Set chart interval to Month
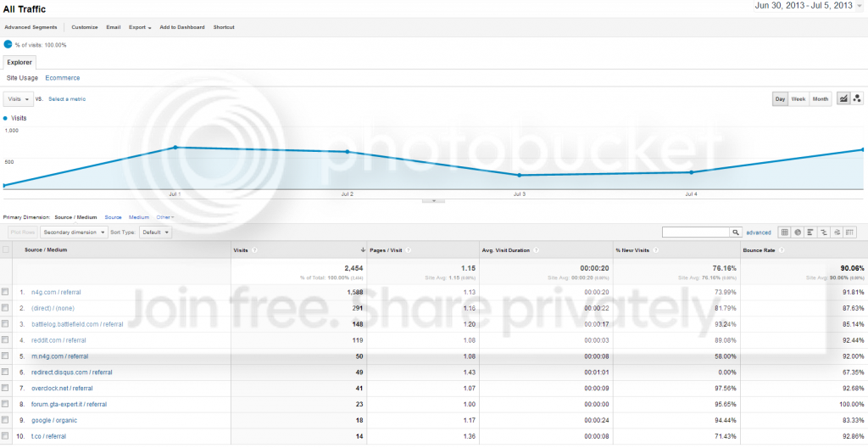Viewport: 868px width, 448px height. [x=821, y=98]
